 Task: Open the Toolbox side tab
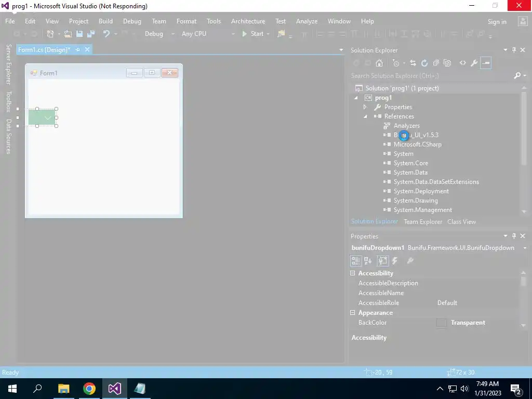pos(9,101)
